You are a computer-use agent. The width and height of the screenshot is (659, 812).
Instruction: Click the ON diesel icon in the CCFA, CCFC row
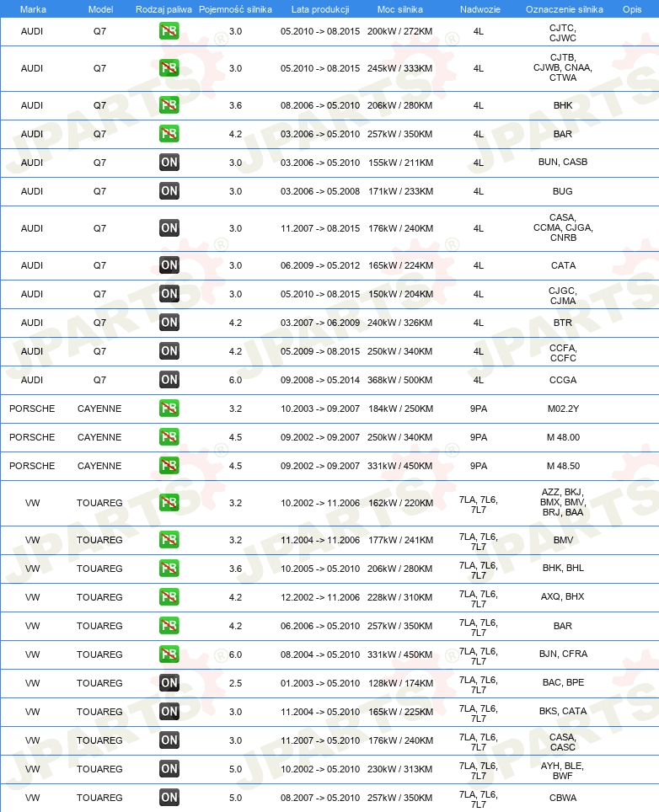coord(169,351)
